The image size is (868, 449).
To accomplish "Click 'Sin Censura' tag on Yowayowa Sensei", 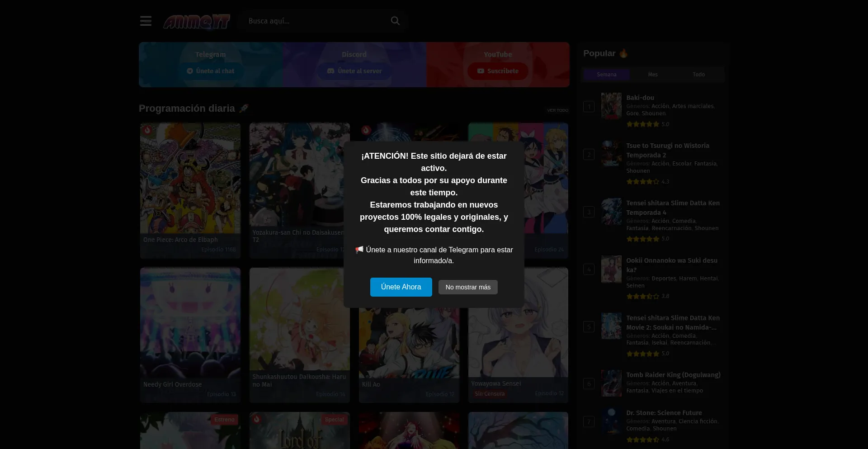I will (x=490, y=394).
